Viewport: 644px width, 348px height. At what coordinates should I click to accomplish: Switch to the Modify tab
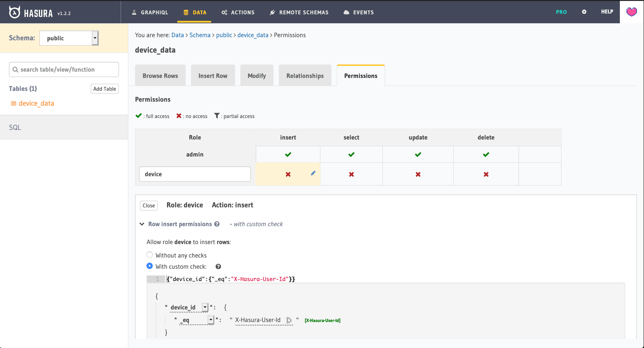(x=257, y=75)
